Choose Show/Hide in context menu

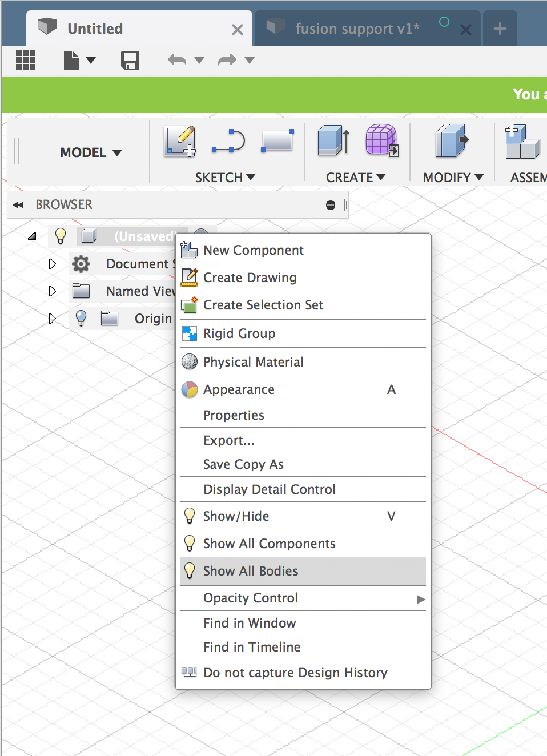point(303,516)
